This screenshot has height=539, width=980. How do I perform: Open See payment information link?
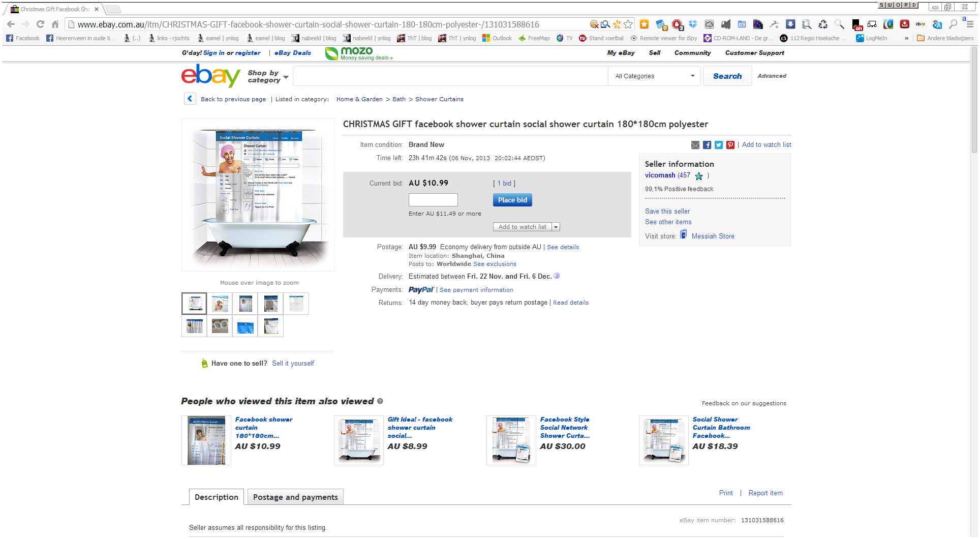476,290
